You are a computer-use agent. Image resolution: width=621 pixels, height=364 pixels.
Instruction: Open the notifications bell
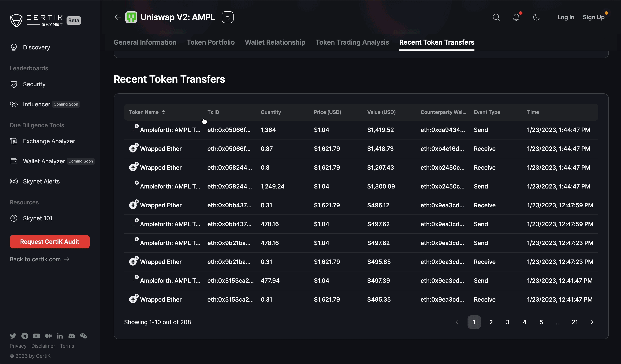[516, 17]
